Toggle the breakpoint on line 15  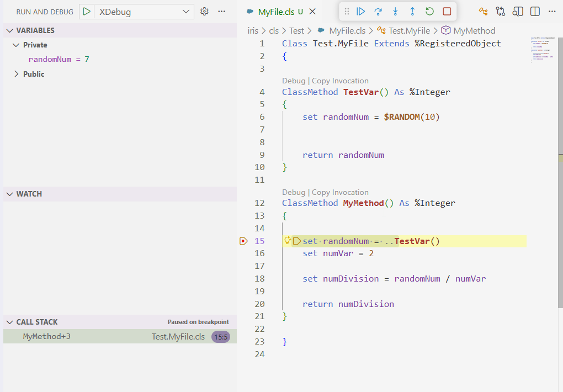(243, 241)
